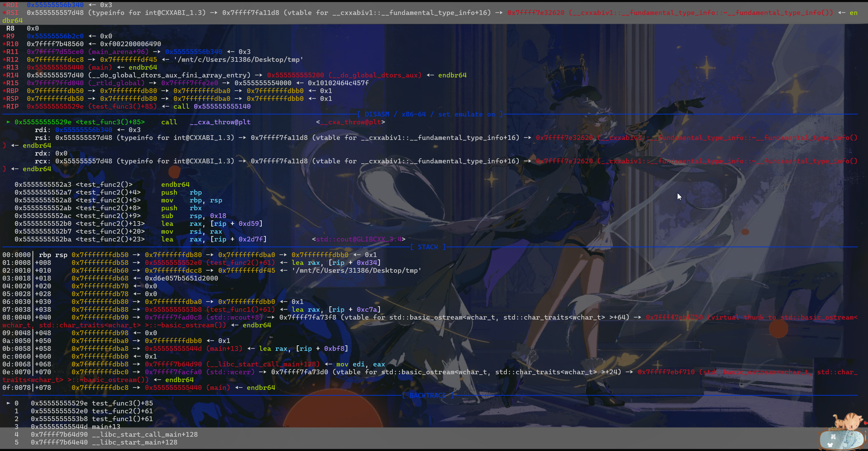Click stack row 0c:0060
Viewport: 868px width, 451px height.
(x=79, y=356)
